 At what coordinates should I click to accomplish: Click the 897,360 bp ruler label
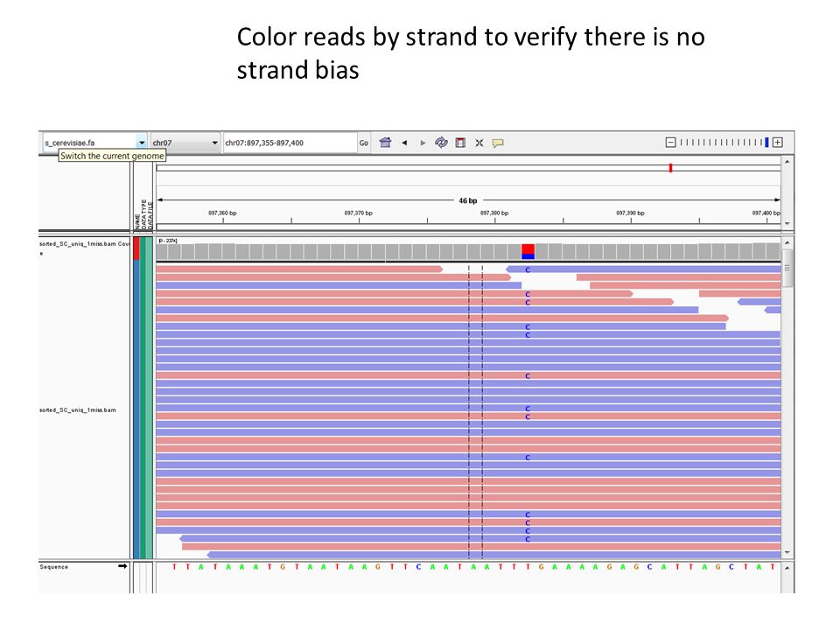click(x=222, y=213)
